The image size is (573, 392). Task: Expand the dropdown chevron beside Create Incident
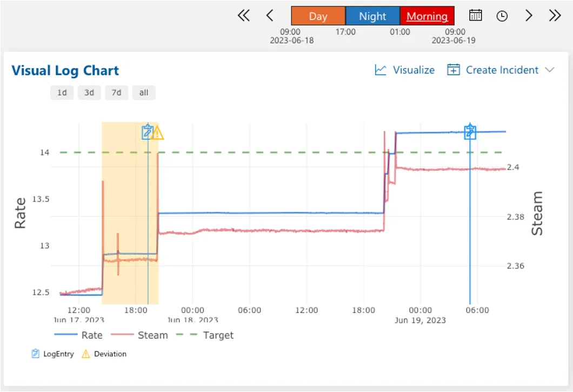(550, 70)
